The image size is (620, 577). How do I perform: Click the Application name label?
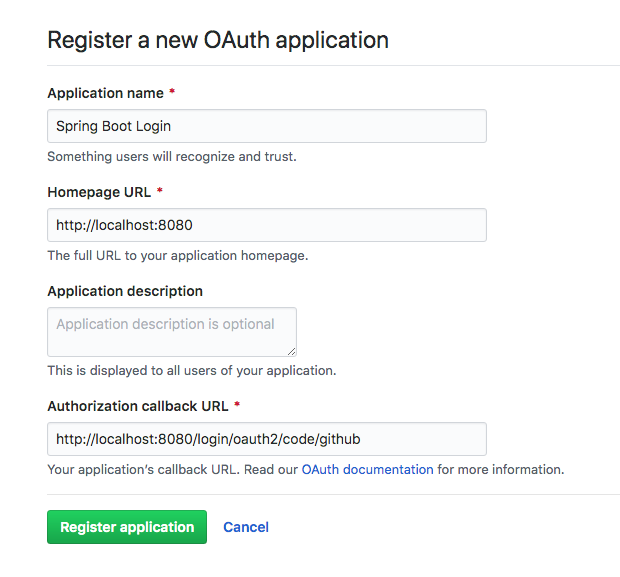point(105,93)
